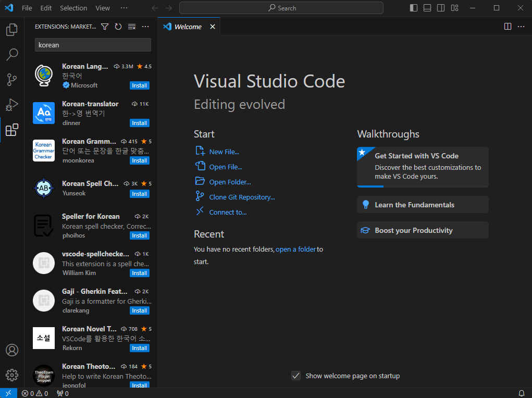Click the VS Code logo in title bar

point(9,8)
